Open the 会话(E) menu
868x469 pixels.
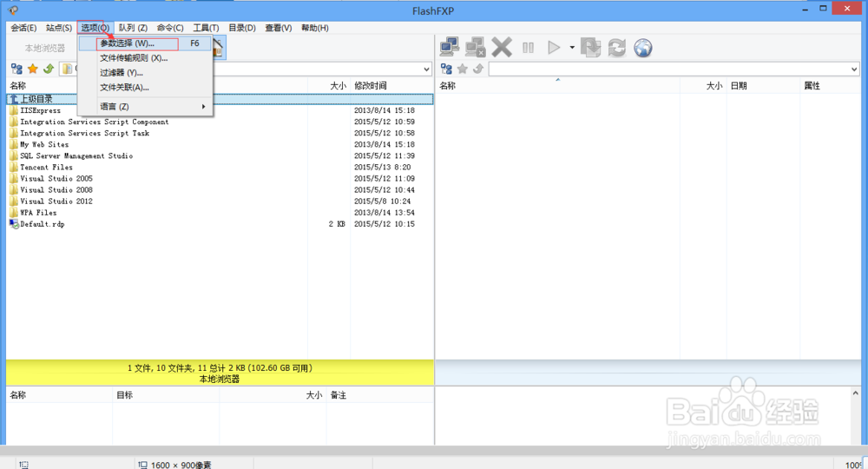pyautogui.click(x=23, y=28)
